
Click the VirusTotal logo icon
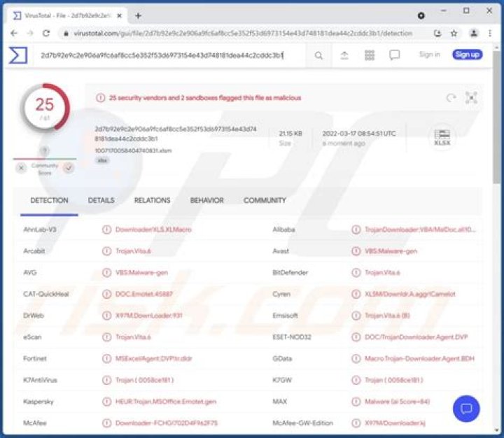17,55
